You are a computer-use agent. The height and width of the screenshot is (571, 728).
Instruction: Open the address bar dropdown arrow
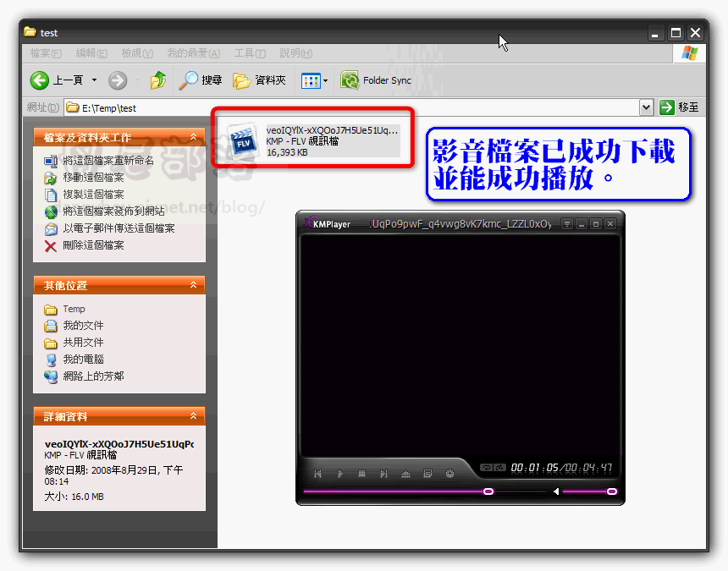click(x=645, y=107)
